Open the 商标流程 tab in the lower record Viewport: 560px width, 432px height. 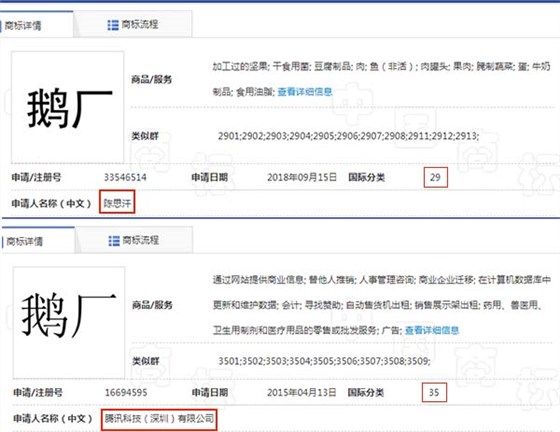[134, 240]
